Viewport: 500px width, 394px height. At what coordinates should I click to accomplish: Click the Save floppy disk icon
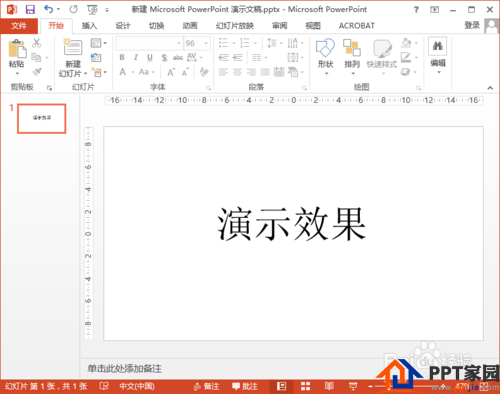click(x=30, y=9)
